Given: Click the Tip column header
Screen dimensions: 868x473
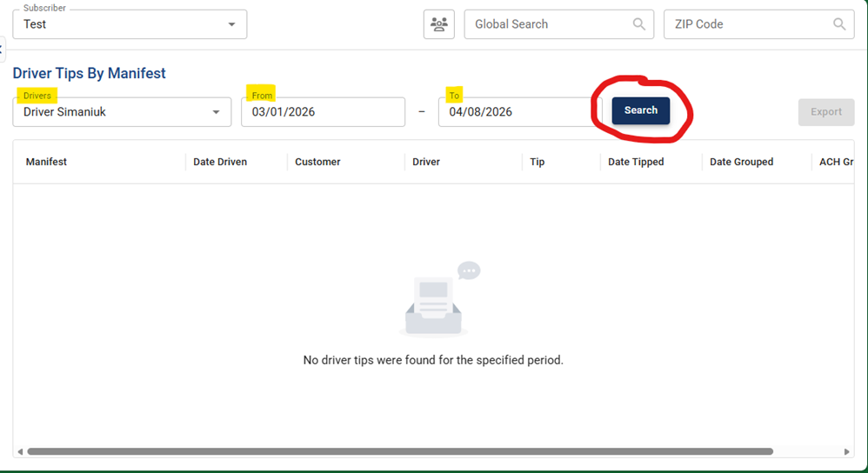Looking at the screenshot, I should pos(537,162).
